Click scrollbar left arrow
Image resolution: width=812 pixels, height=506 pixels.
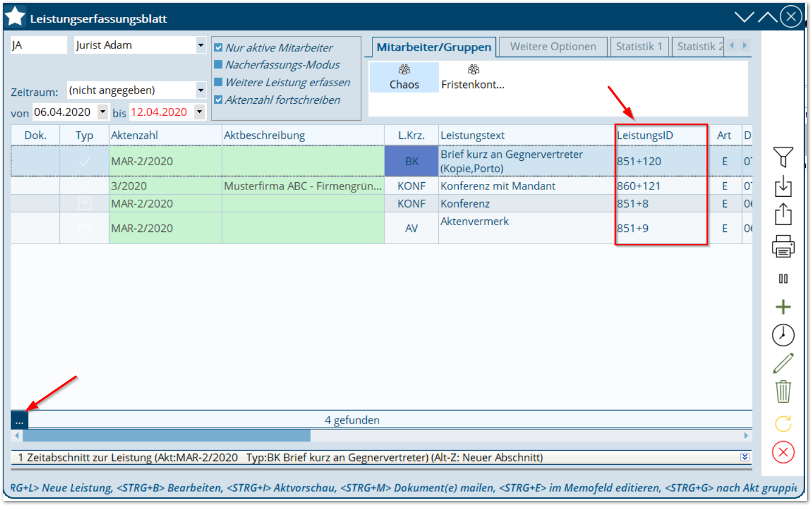17,435
